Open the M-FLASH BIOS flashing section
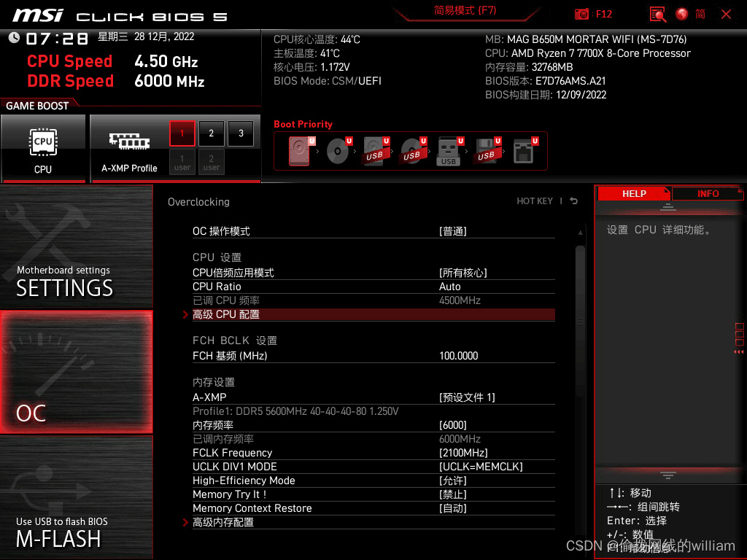Viewport: 747px width, 560px height. point(76,497)
